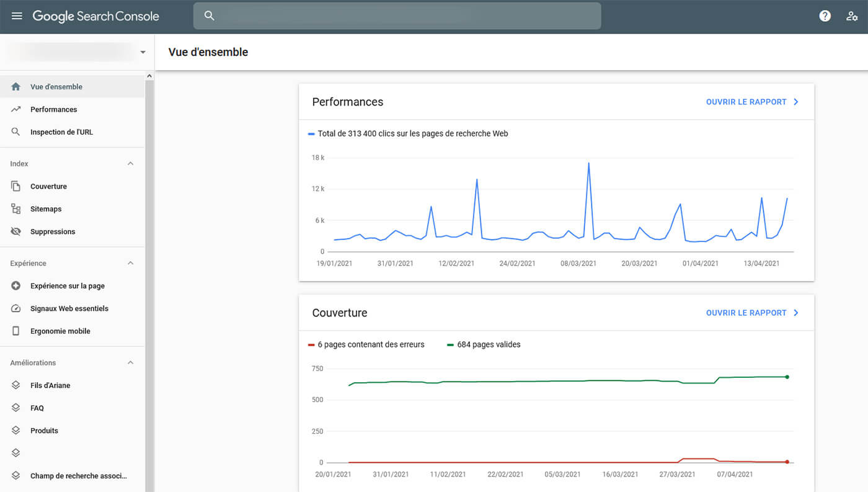This screenshot has height=492, width=868.
Task: Open Ergonomie mobile report
Action: (x=72, y=331)
